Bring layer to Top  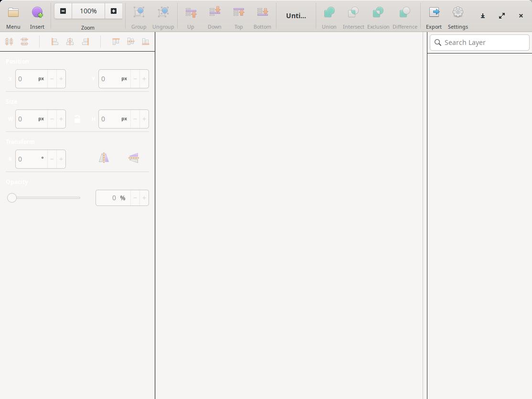coord(238,12)
